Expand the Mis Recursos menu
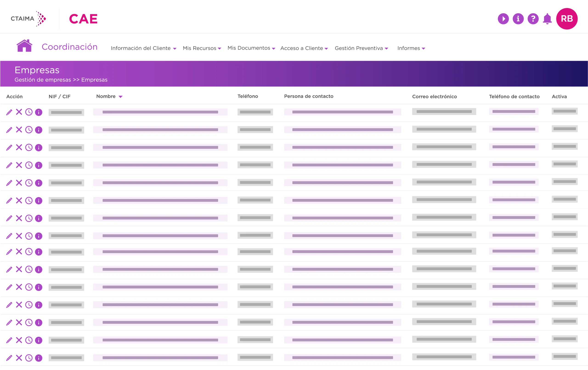 [202, 48]
